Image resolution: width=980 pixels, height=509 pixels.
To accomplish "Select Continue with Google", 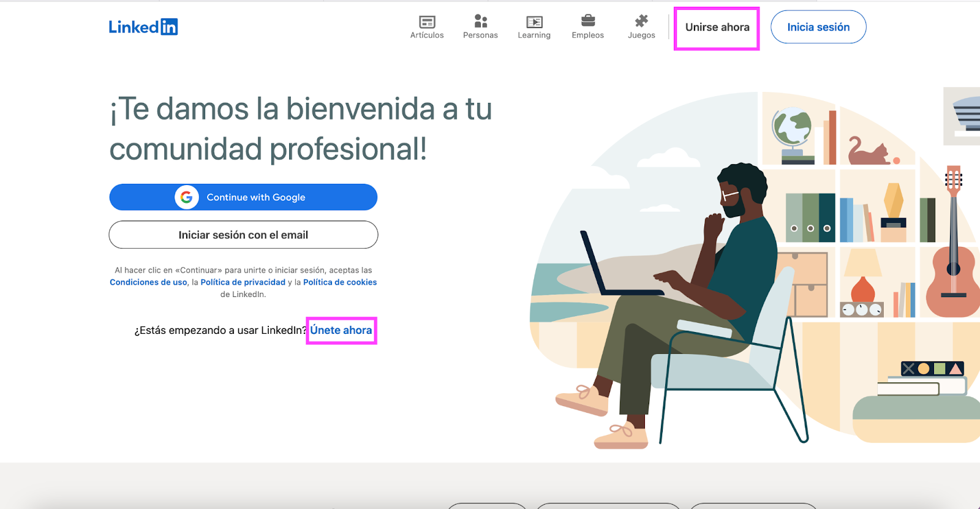I will [x=243, y=197].
